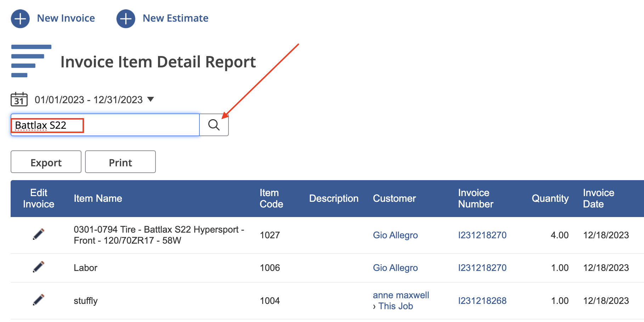
Task: Click the Invoice Date column header
Action: pos(598,199)
